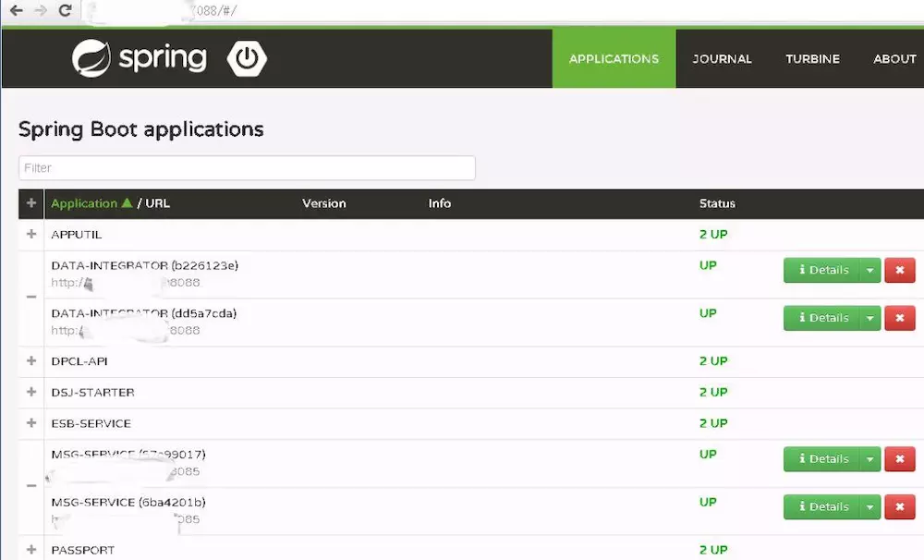Open Details dropdown for DATA-INTEGRATOR (dd5a7cda)
This screenshot has height=560, width=924.
coord(869,318)
